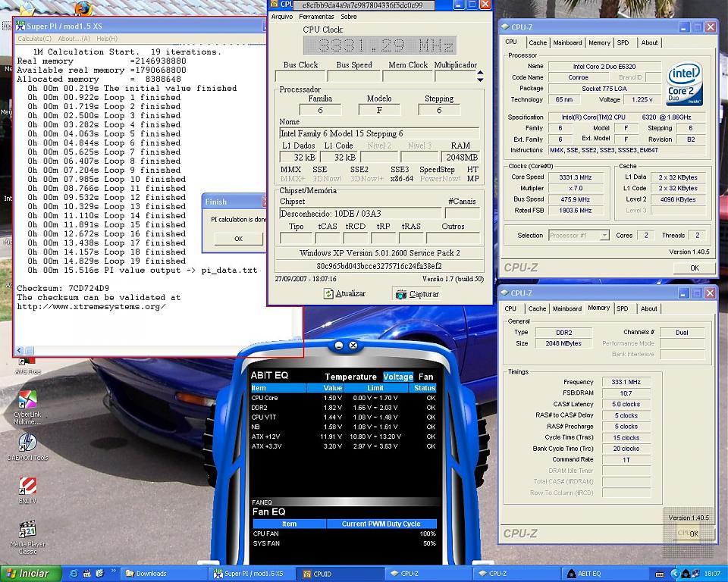The image size is (728, 582).
Task: Click the keyboard language bar icon
Action: tap(659, 574)
